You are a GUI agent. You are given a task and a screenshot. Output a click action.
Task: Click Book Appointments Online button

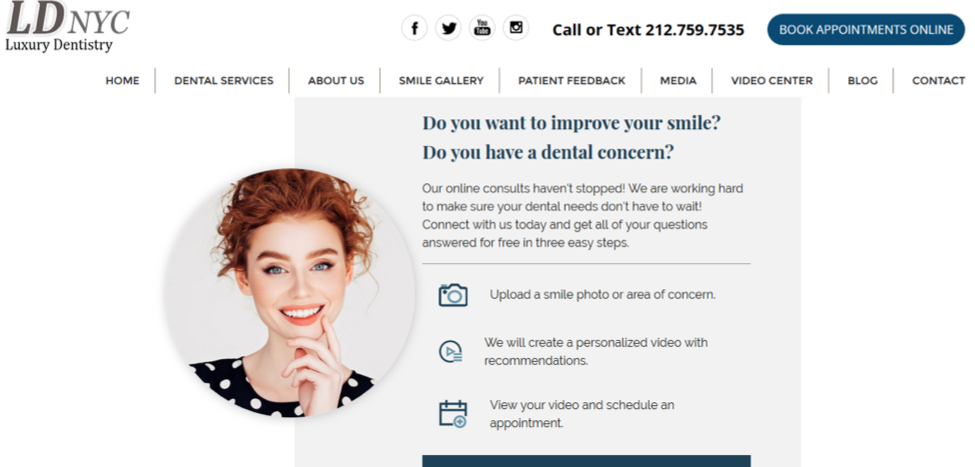coord(866,29)
